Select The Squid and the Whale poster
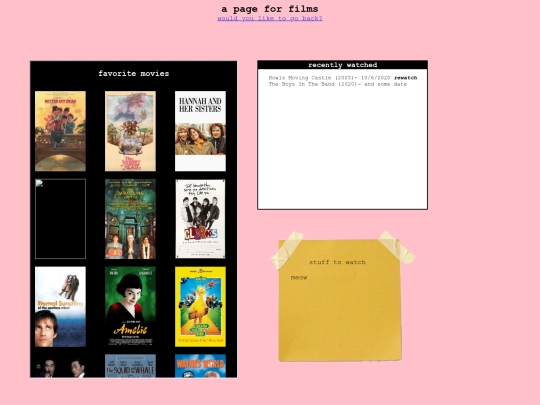This screenshot has height=405, width=540. point(130,366)
